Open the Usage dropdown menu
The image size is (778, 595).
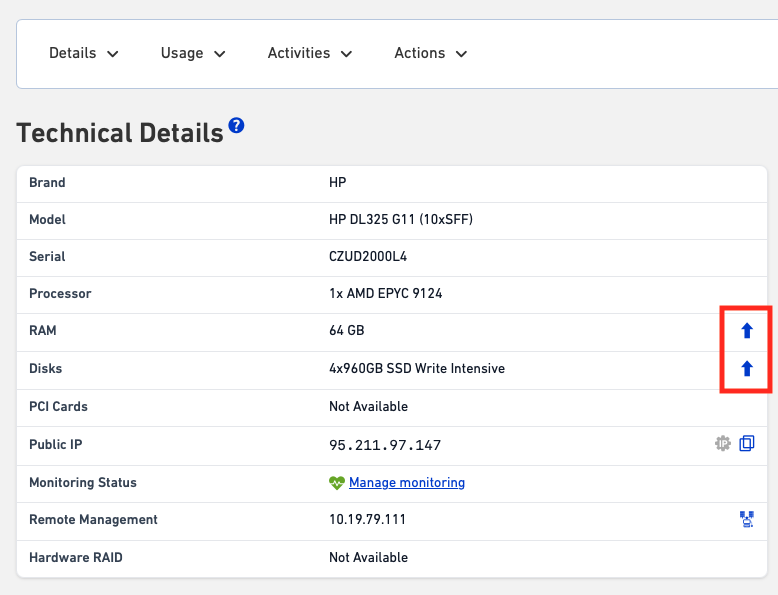[193, 53]
